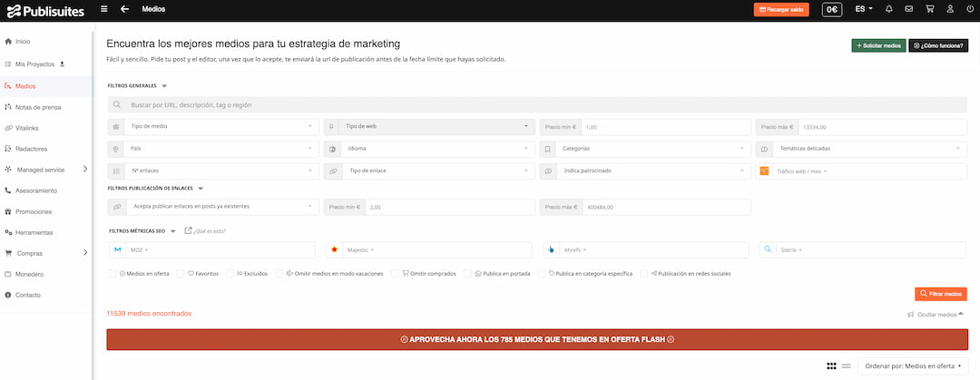Click the Recargar saldo button
This screenshot has width=980, height=380.
point(780,9)
